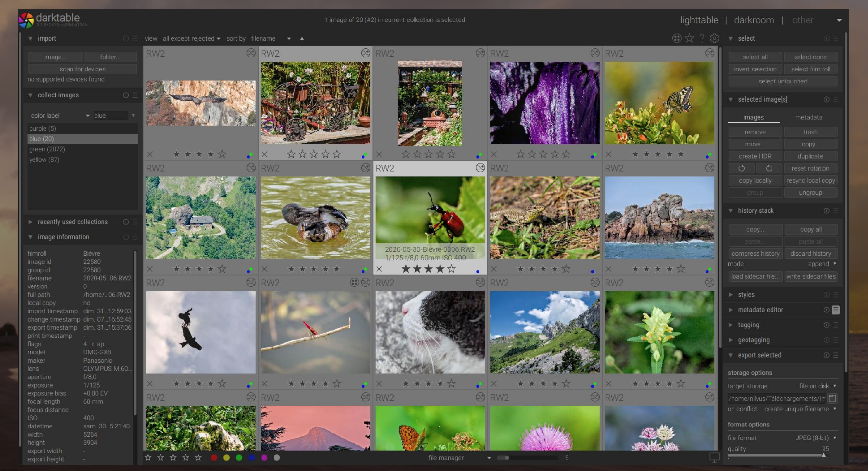Reset the import module parameters
This screenshot has height=471, width=868.
126,38
